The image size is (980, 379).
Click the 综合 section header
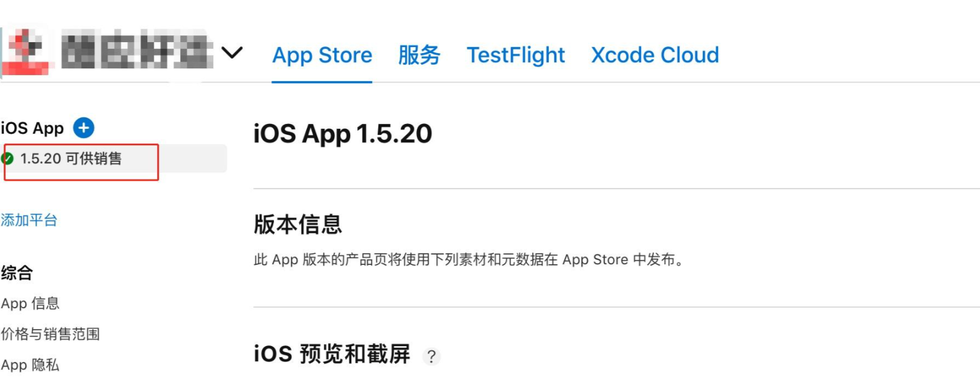17,273
